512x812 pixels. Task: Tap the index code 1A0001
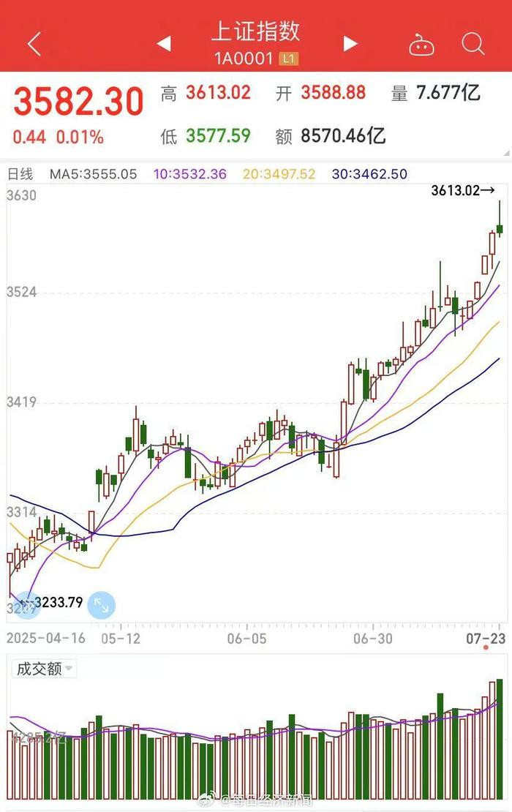point(244,59)
